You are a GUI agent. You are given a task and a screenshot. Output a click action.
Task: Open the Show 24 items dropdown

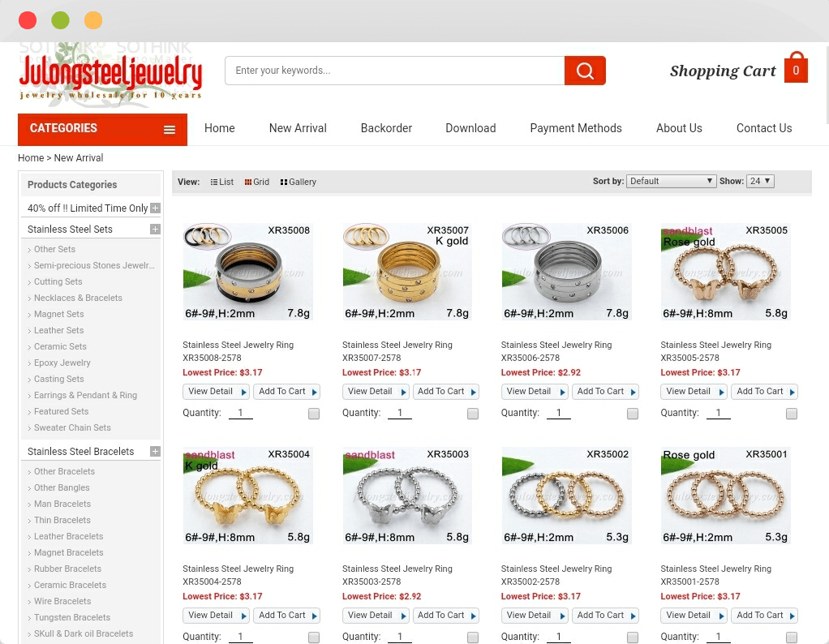click(x=760, y=182)
